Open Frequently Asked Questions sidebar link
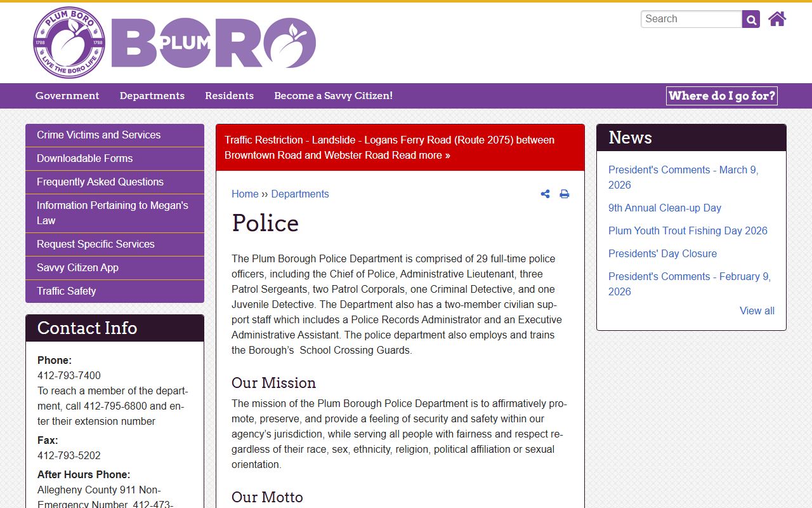Screen dimensions: 812x508 (x=115, y=182)
